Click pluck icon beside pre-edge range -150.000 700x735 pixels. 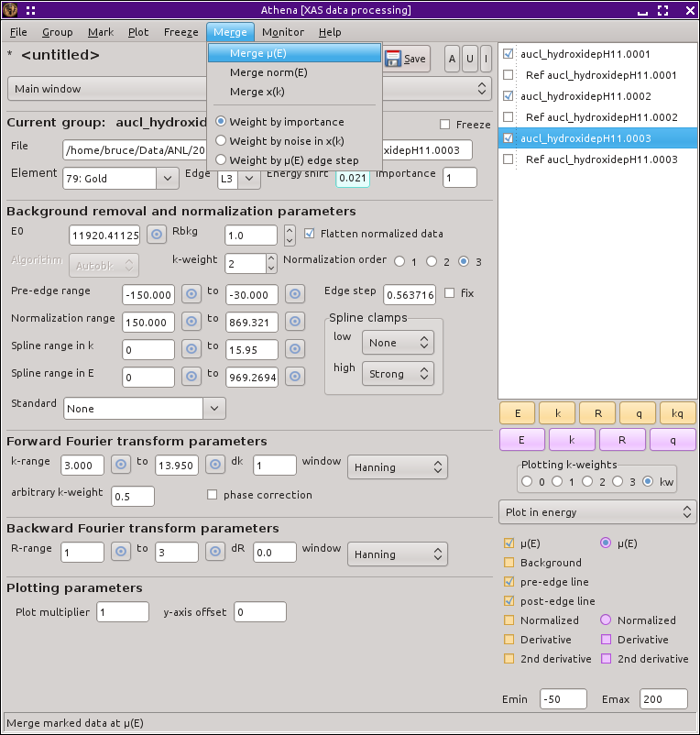191,294
